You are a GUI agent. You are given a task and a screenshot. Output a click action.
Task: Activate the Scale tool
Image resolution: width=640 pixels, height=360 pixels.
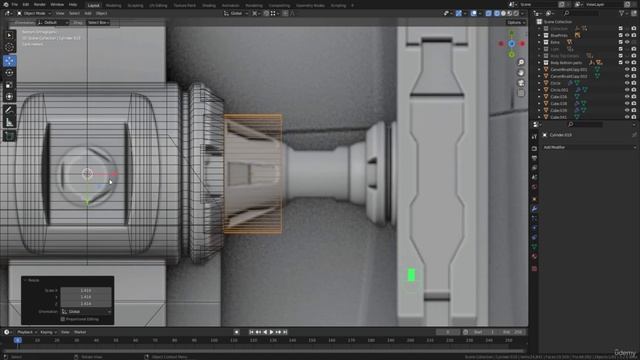(9, 85)
